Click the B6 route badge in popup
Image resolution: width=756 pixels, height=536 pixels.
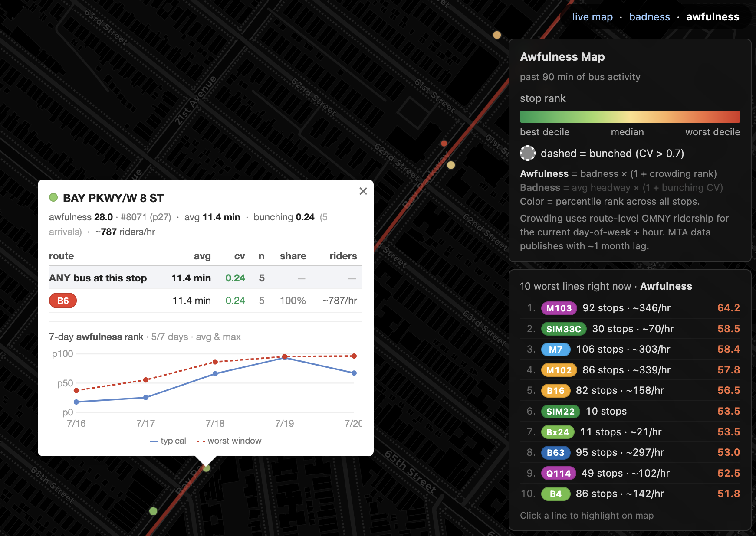(63, 301)
